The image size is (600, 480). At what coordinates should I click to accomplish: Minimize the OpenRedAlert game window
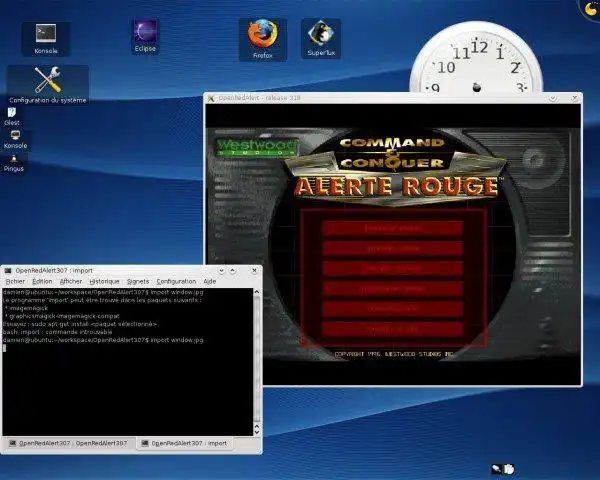point(553,98)
